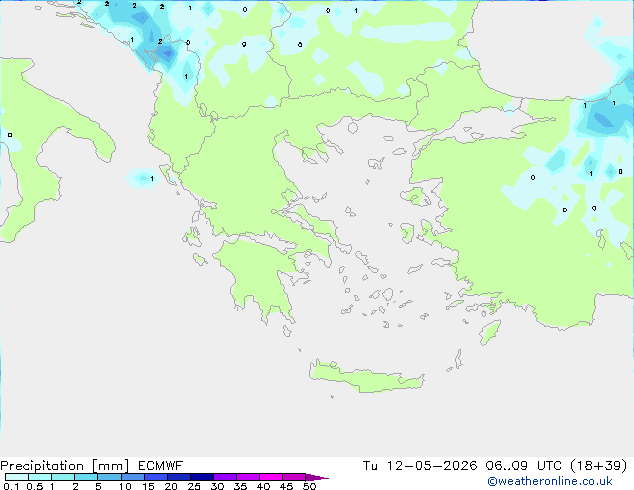Screen dimensions: 634x490
Task: Pick the 15–20 mm legend swatch
Action: click(x=156, y=477)
